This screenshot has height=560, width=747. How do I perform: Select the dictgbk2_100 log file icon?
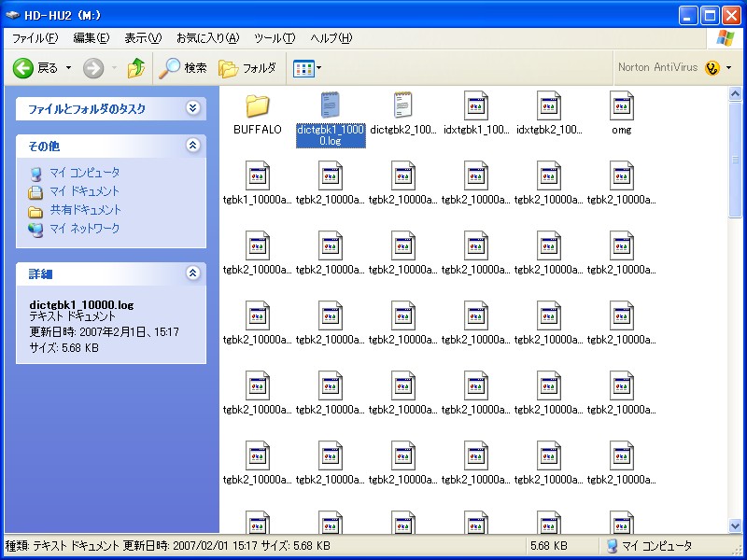[x=402, y=106]
